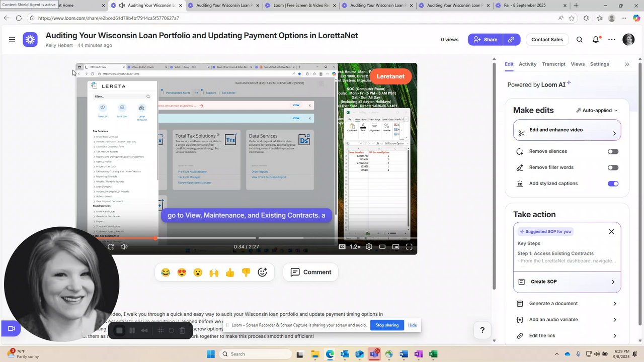Image resolution: width=644 pixels, height=362 pixels.
Task: Click the Hide link in sharing bar
Action: click(x=413, y=325)
